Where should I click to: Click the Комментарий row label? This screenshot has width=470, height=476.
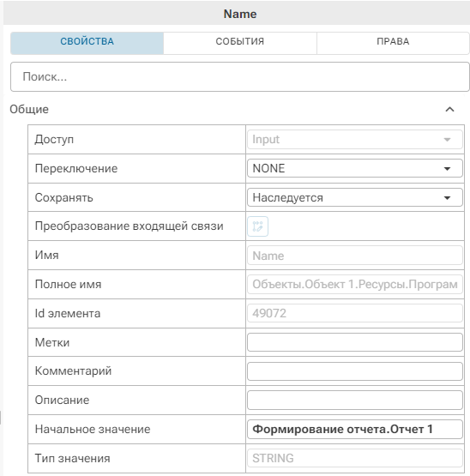[x=73, y=371]
